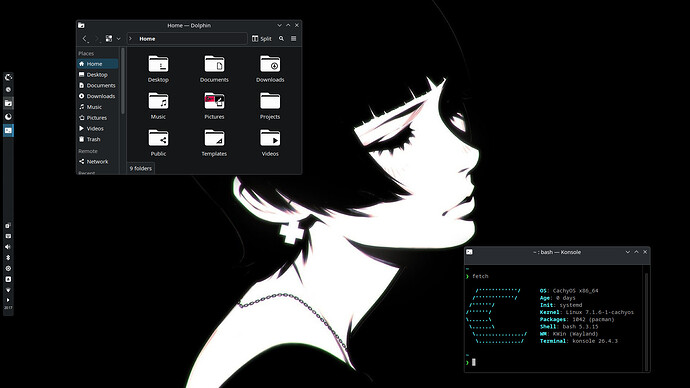Minimize the Konsole window
The image size is (690, 388).
coord(628,252)
